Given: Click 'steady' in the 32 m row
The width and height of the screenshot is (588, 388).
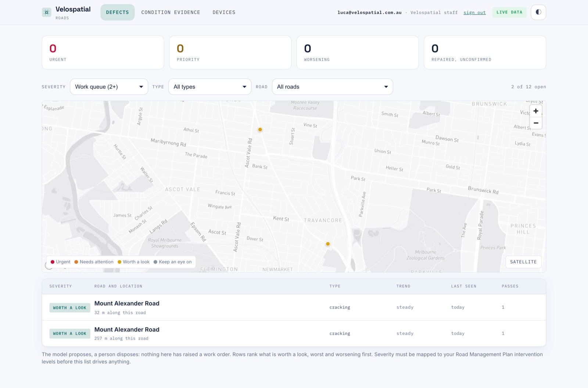Looking at the screenshot, I should tap(405, 307).
